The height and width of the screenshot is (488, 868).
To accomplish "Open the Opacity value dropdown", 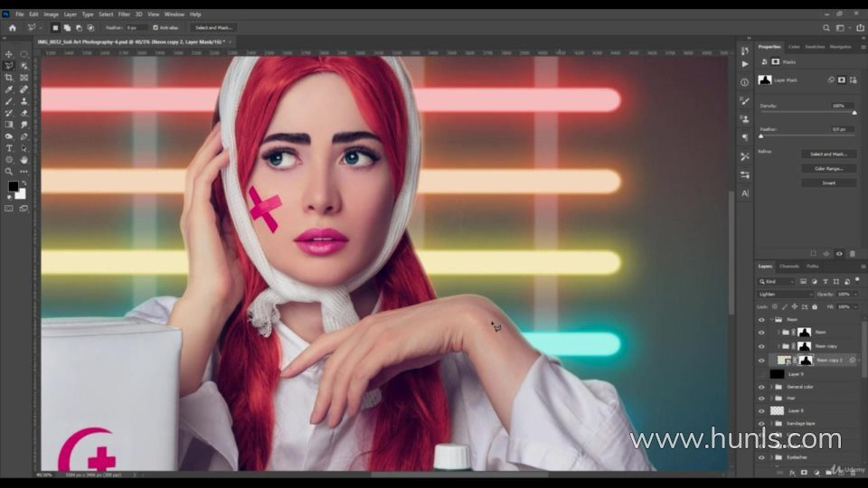I will point(855,295).
